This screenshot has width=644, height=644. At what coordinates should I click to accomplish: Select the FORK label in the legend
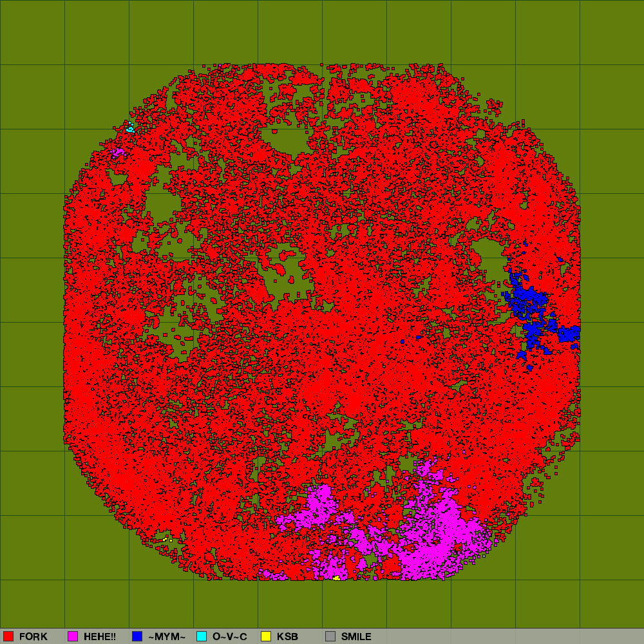[33, 636]
